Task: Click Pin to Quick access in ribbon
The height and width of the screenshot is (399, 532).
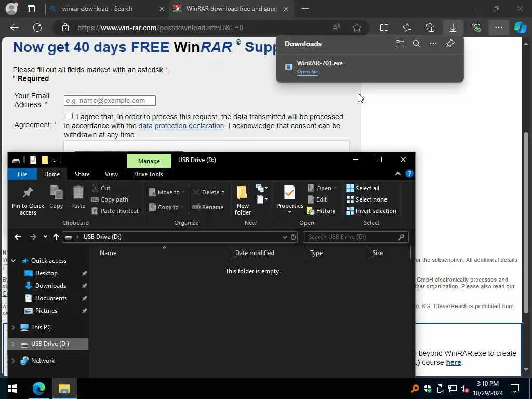Action: coord(28,200)
